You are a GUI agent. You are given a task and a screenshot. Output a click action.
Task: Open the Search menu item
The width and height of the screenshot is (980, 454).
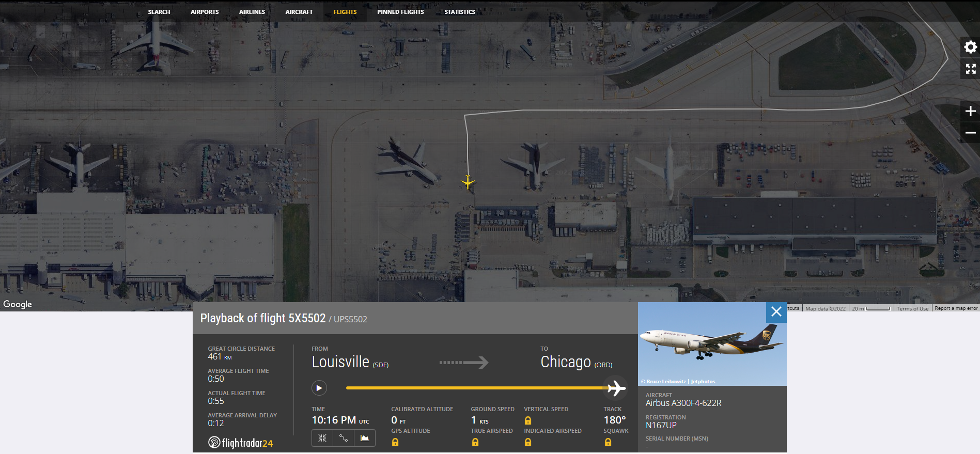(x=159, y=12)
